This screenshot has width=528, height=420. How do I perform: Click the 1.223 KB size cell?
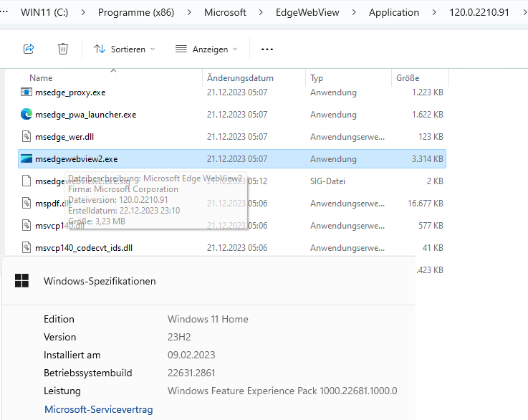pyautogui.click(x=427, y=92)
